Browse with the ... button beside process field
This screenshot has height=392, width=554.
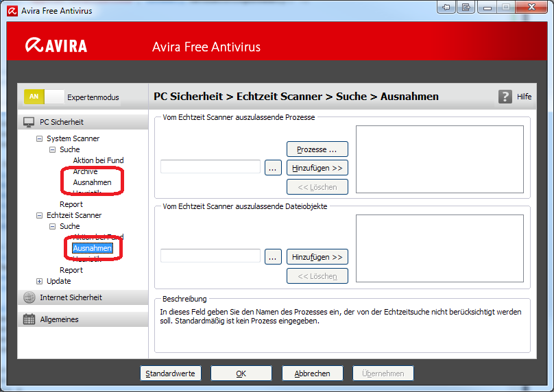coord(273,168)
